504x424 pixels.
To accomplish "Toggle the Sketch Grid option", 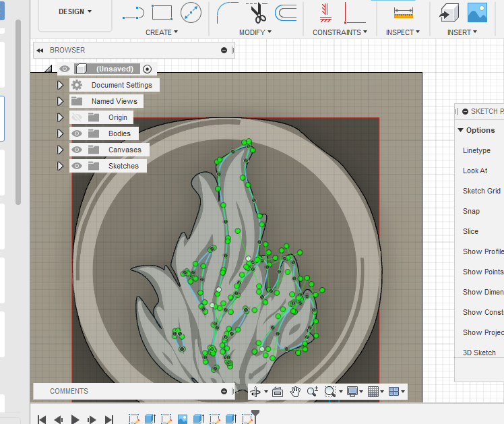I will (x=482, y=191).
